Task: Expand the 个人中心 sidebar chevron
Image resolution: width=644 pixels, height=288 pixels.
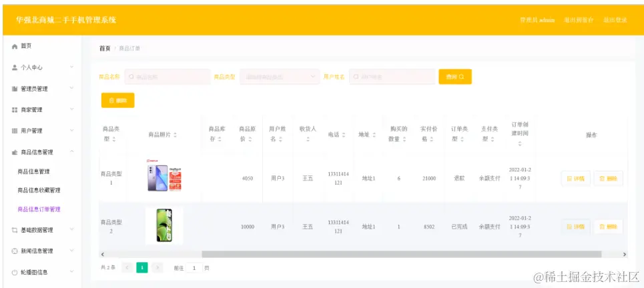Action: 72,67
